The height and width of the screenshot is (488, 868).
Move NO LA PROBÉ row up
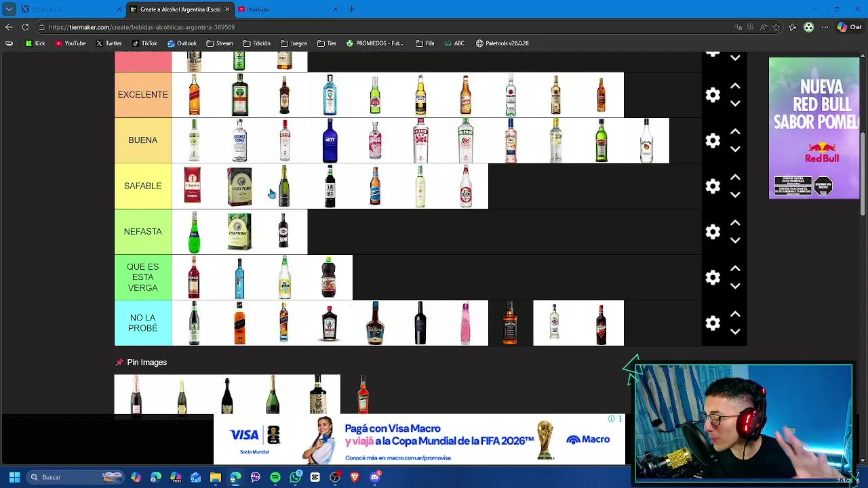[735, 314]
